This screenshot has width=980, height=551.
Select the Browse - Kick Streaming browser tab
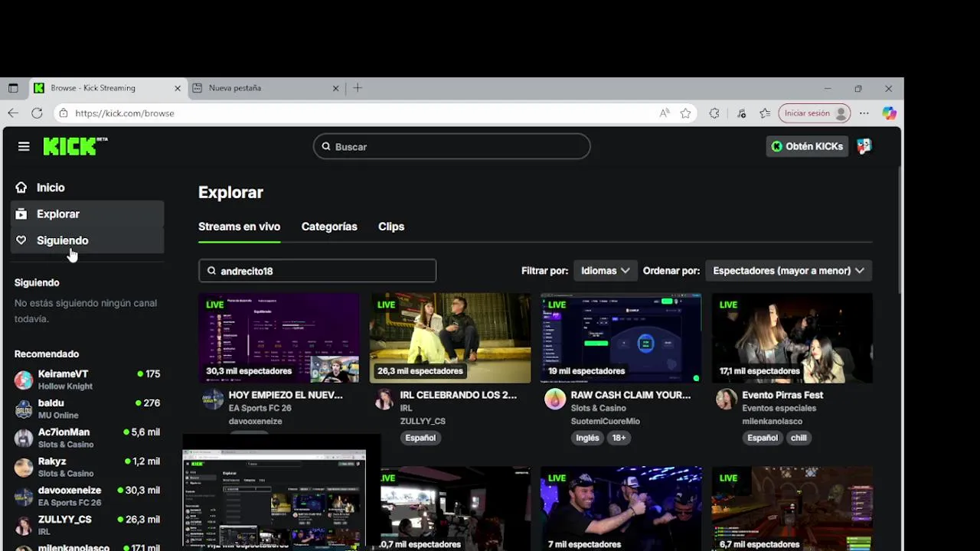(108, 88)
